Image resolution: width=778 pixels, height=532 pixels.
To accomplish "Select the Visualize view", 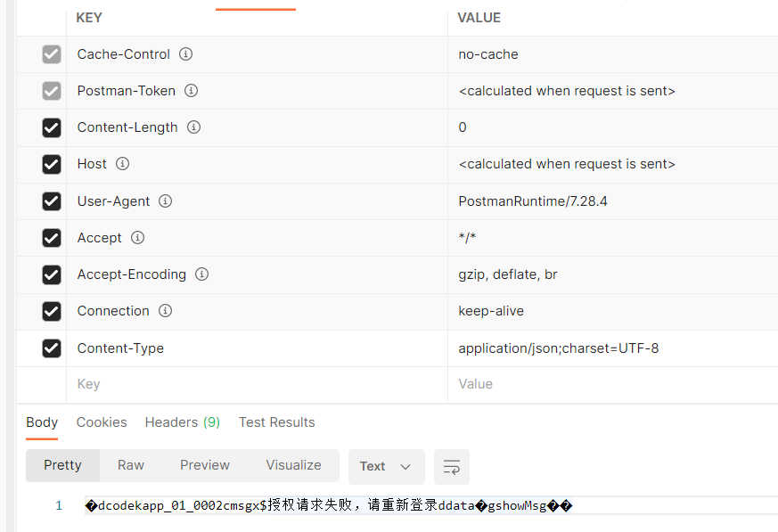I will tap(294, 465).
